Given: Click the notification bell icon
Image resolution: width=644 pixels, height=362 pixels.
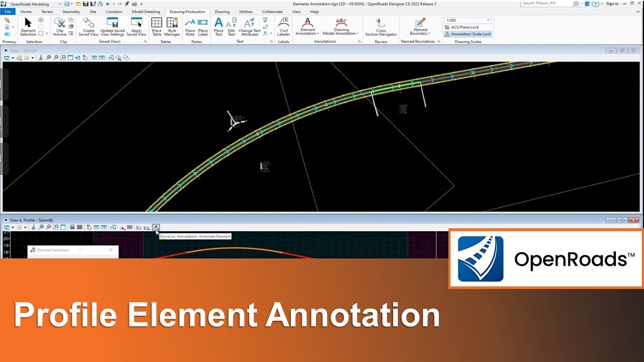Looking at the screenshot, I should [587, 4].
